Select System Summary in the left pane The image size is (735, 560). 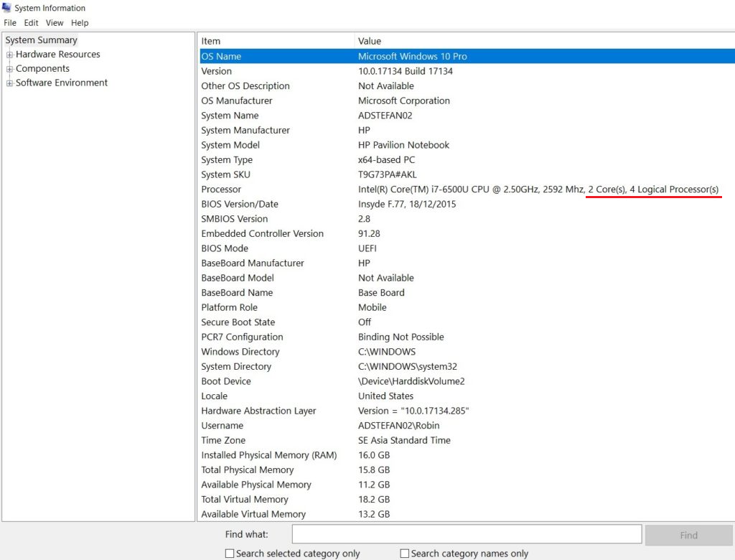[x=41, y=40]
